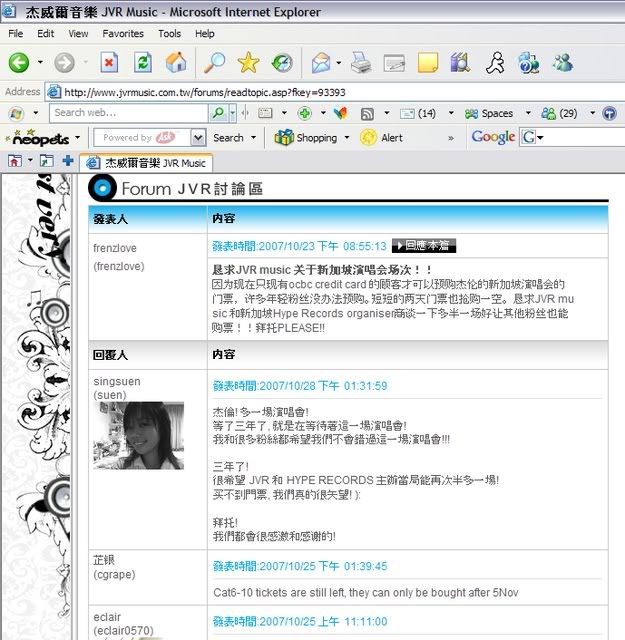Open the Tools menu
This screenshot has width=625, height=640.
tap(169, 33)
